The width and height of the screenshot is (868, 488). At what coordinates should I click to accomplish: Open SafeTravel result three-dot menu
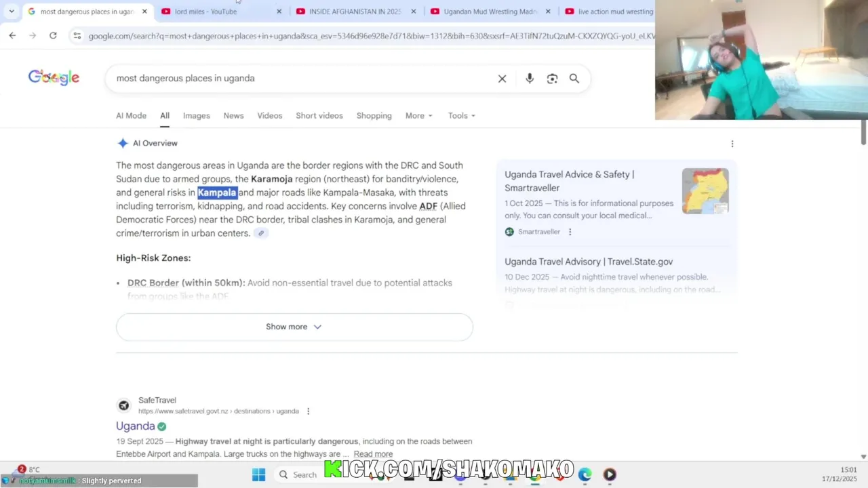pos(308,411)
